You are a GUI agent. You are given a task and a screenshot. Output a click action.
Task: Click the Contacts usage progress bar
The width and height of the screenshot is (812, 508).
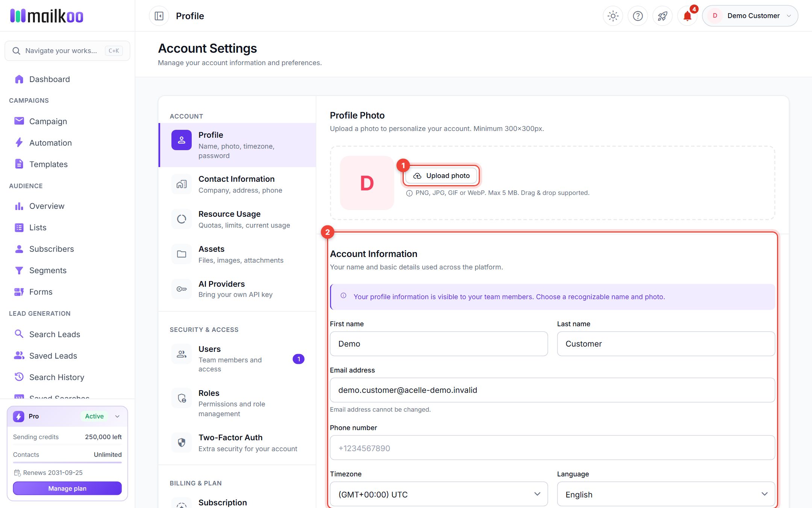click(x=67, y=462)
